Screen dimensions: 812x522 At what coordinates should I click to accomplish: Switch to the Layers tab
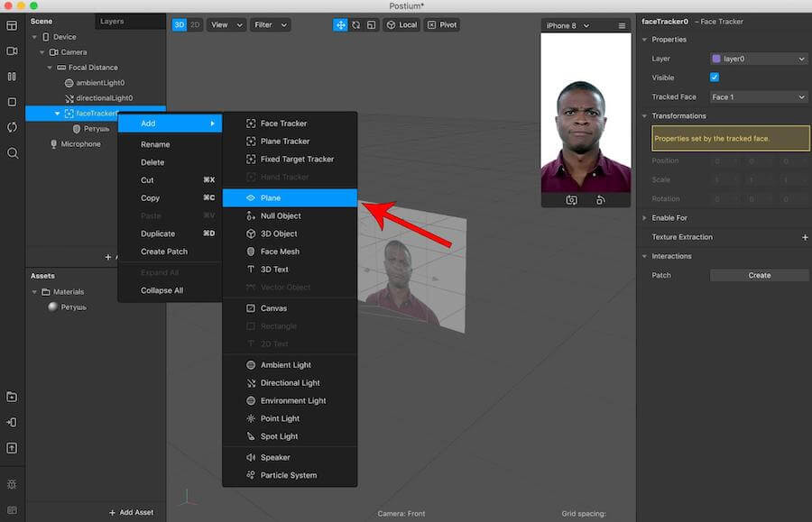(x=113, y=21)
